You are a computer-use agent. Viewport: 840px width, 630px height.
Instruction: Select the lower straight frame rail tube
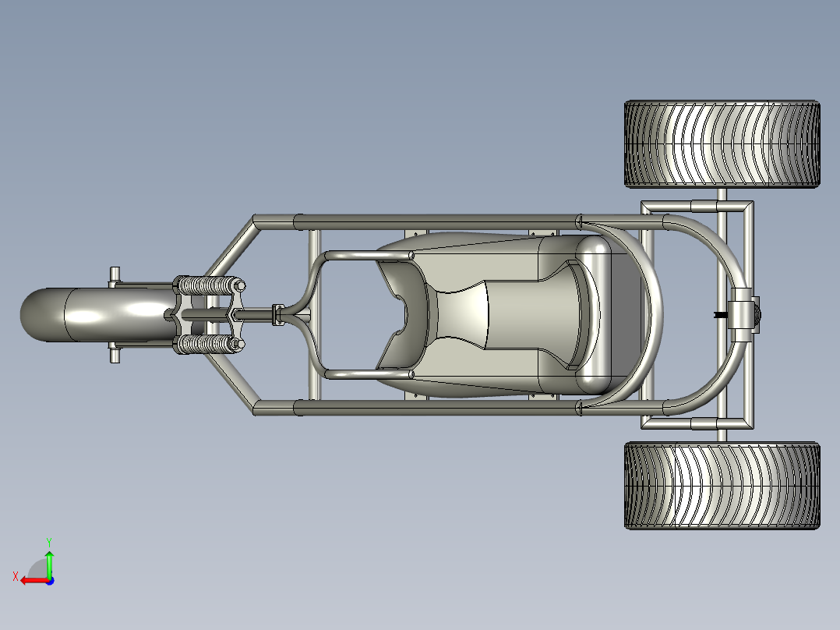point(436,408)
